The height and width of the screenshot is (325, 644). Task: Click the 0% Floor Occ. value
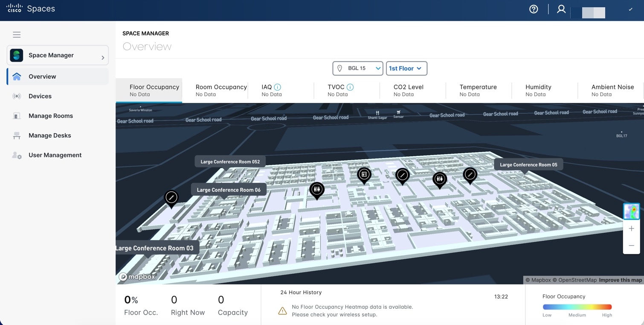[x=131, y=300]
